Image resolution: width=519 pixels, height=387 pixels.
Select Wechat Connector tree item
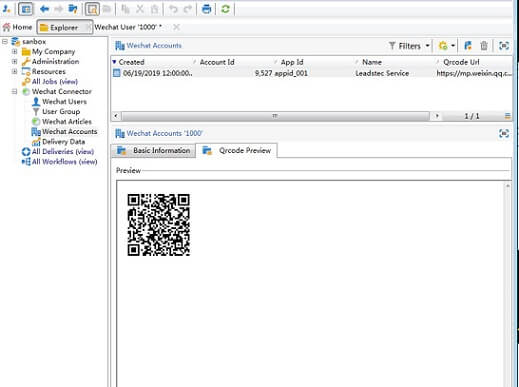pyautogui.click(x=62, y=91)
